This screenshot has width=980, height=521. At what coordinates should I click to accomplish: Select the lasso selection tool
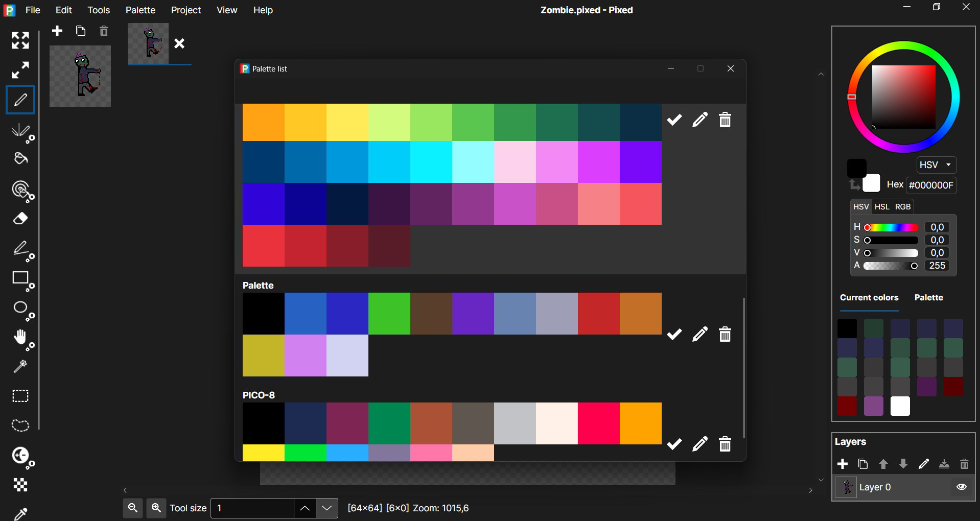pos(20,425)
